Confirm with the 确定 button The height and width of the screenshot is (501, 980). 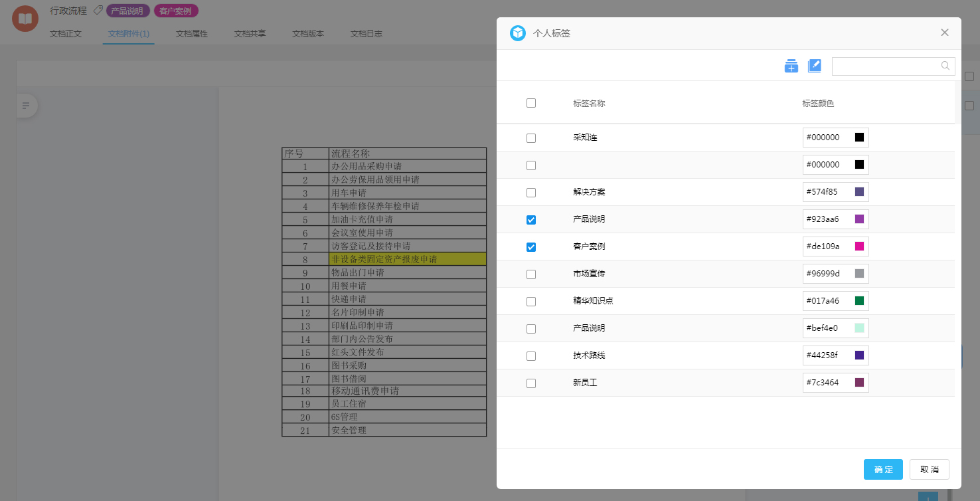(x=883, y=469)
